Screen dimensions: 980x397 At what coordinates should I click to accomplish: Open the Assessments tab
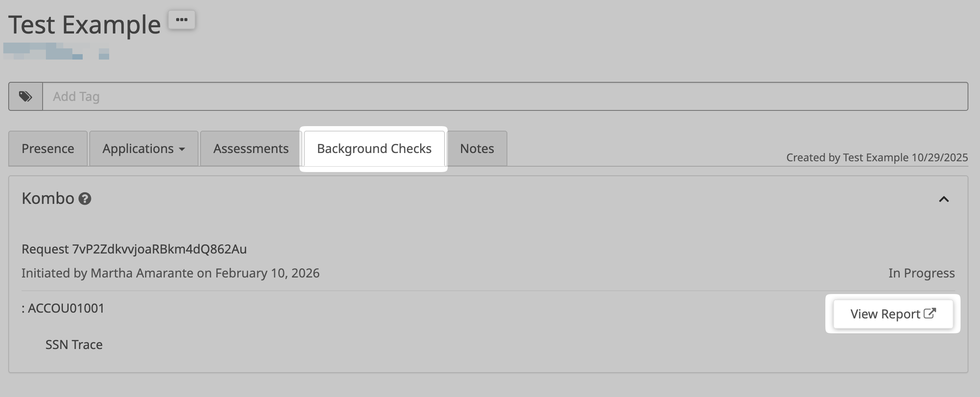click(x=251, y=148)
